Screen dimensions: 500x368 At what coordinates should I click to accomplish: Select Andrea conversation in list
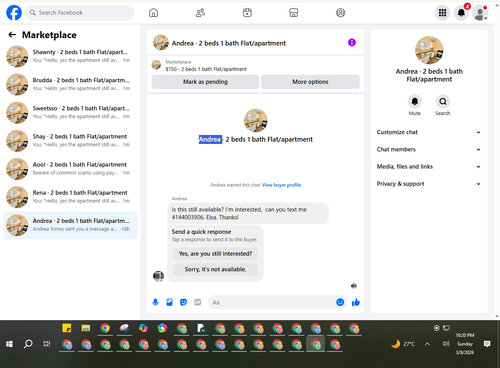[x=70, y=225]
